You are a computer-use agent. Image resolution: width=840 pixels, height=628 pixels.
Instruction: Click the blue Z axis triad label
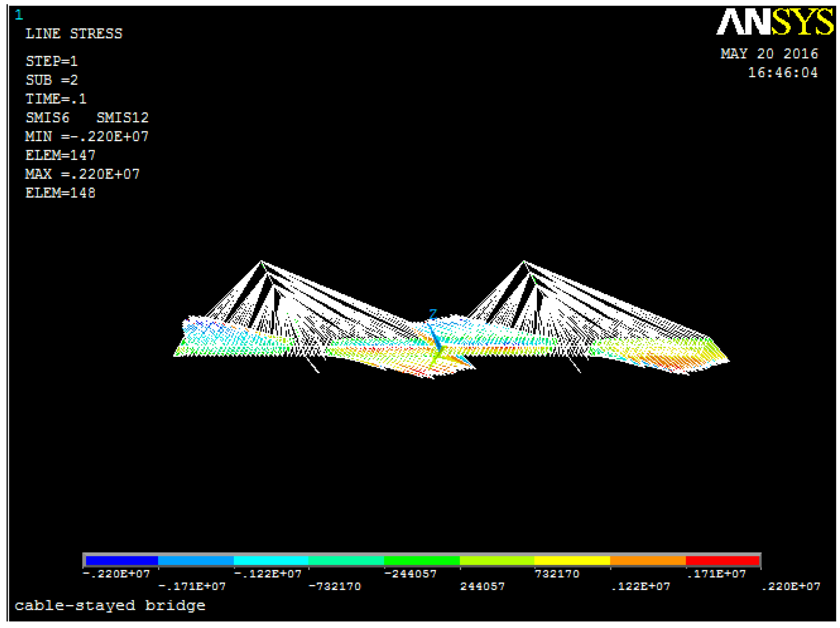[433, 314]
